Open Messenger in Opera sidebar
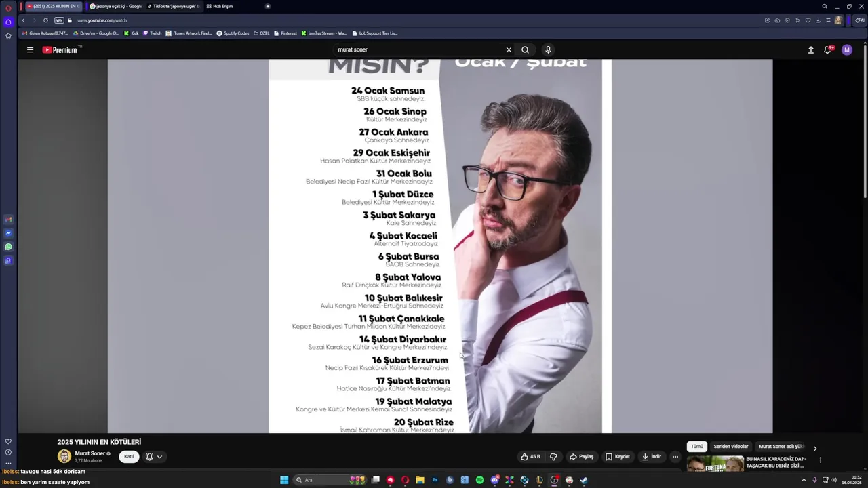Image resolution: width=868 pixels, height=488 pixels. [8, 233]
